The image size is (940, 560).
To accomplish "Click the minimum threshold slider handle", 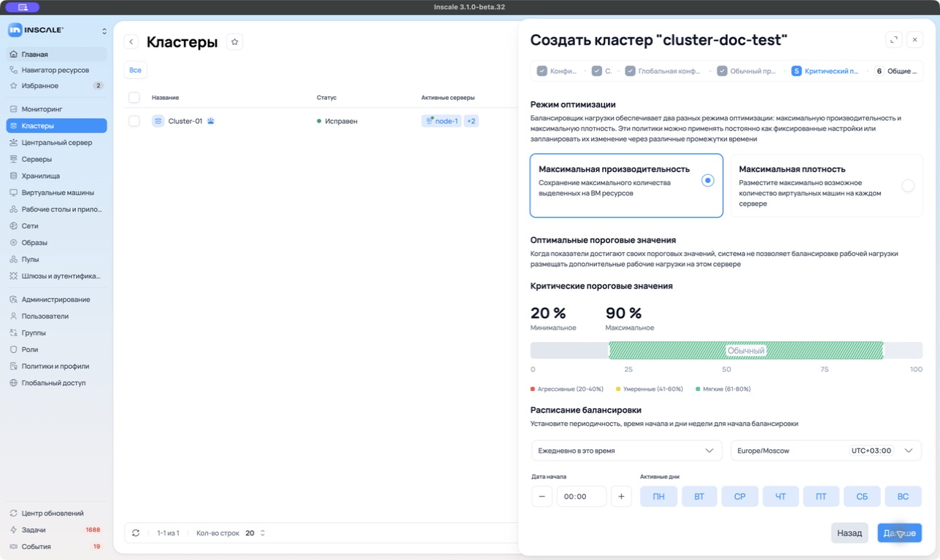I will [609, 351].
